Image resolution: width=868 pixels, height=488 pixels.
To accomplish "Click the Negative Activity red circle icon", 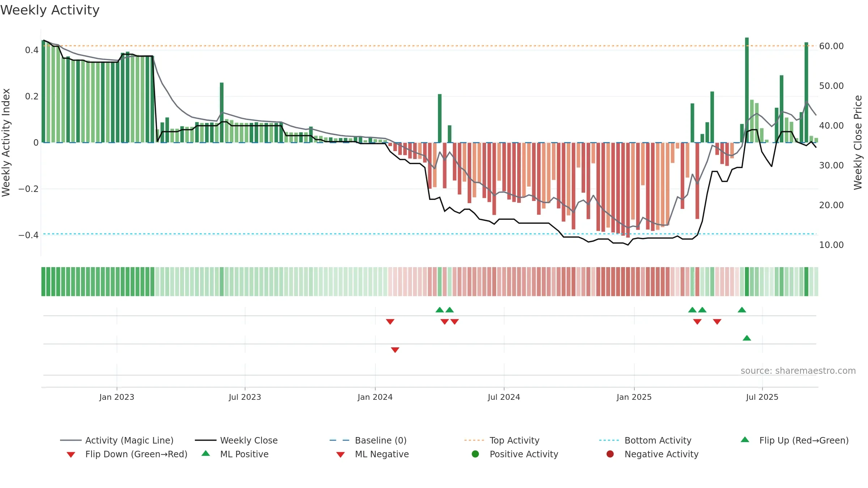I will pyautogui.click(x=610, y=454).
